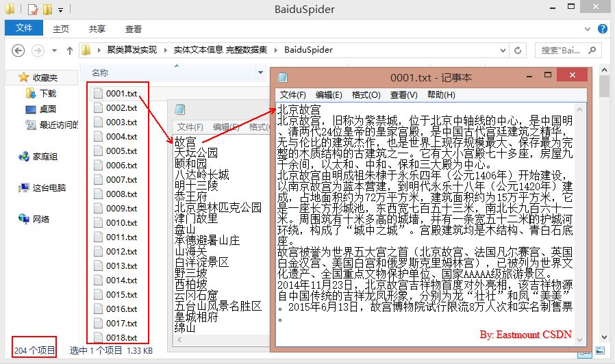Select the file 0005.txt
The height and width of the screenshot is (364, 615).
tap(121, 151)
